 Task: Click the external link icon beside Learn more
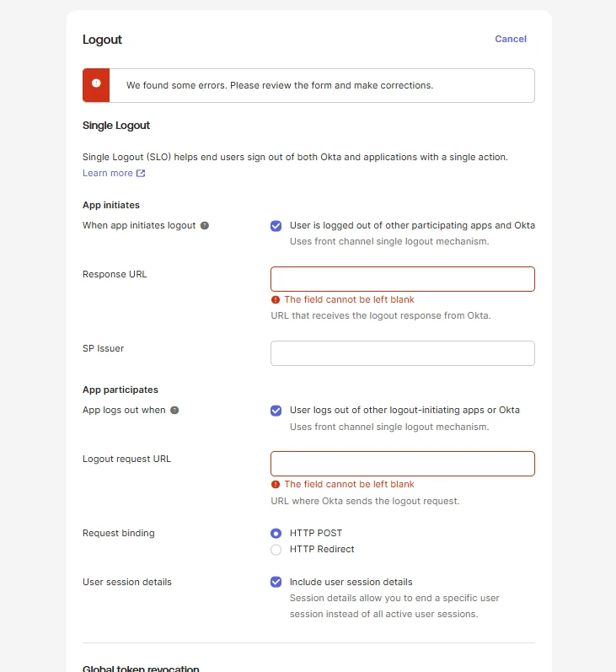click(141, 174)
